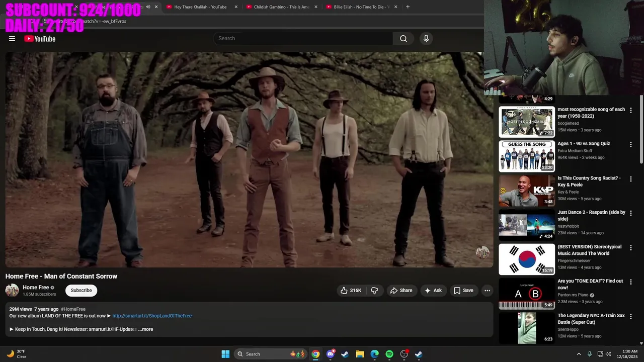Open the Ages 1 - 90 vs Song Quiz title
The height and width of the screenshot is (362, 644).
click(584, 144)
